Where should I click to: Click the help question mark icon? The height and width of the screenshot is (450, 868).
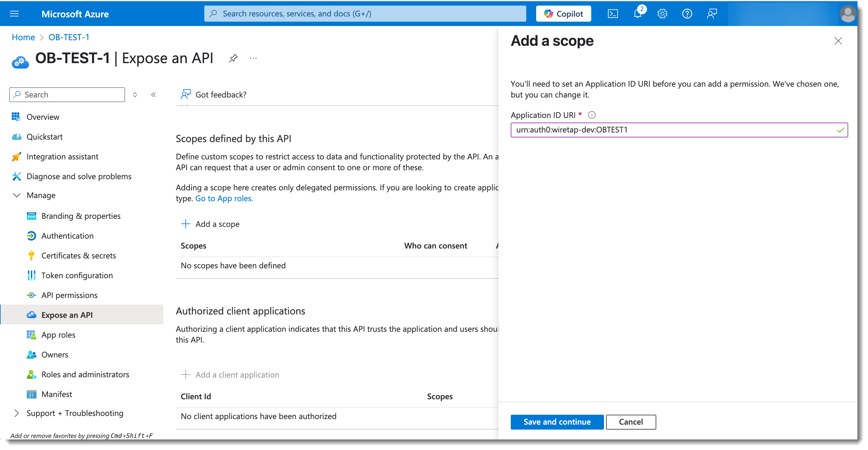pyautogui.click(x=687, y=14)
